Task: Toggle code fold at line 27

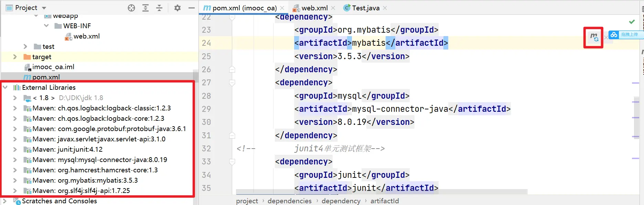Action: [x=232, y=83]
